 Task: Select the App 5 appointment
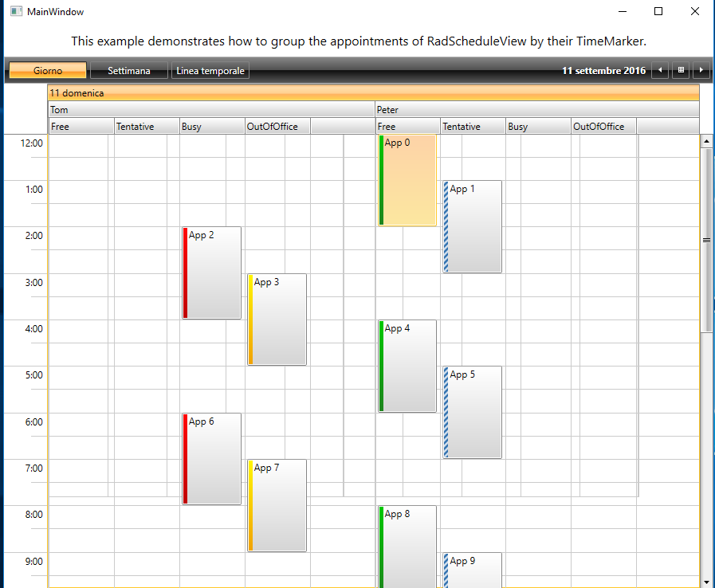pyautogui.click(x=473, y=412)
